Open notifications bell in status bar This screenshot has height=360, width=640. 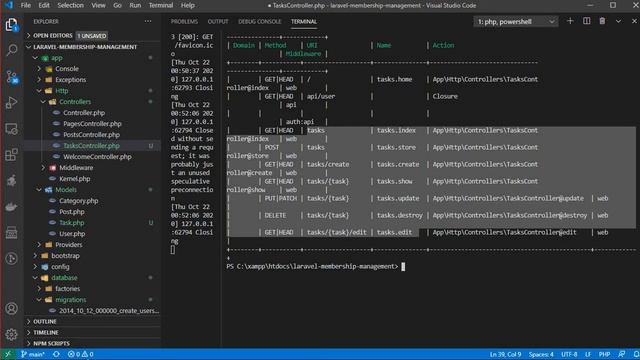point(636,354)
